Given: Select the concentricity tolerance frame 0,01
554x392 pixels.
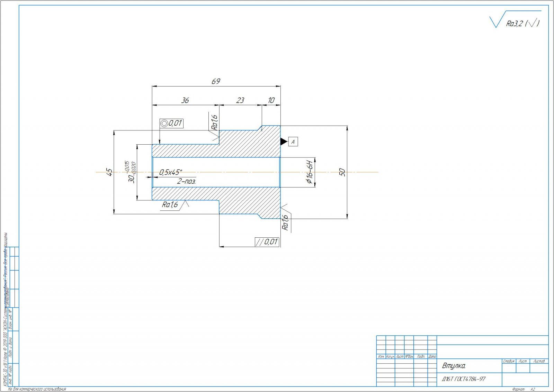Looking at the screenshot, I should (171, 123).
